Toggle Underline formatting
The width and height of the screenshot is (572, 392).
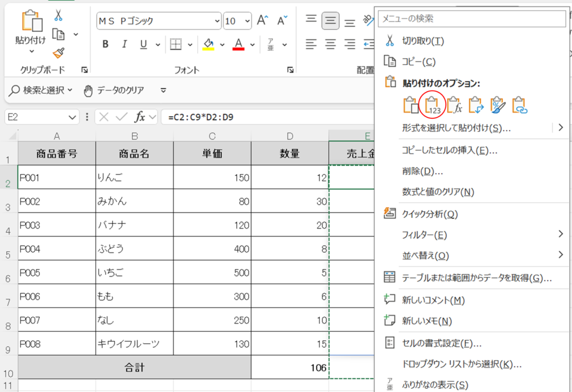[x=143, y=45]
